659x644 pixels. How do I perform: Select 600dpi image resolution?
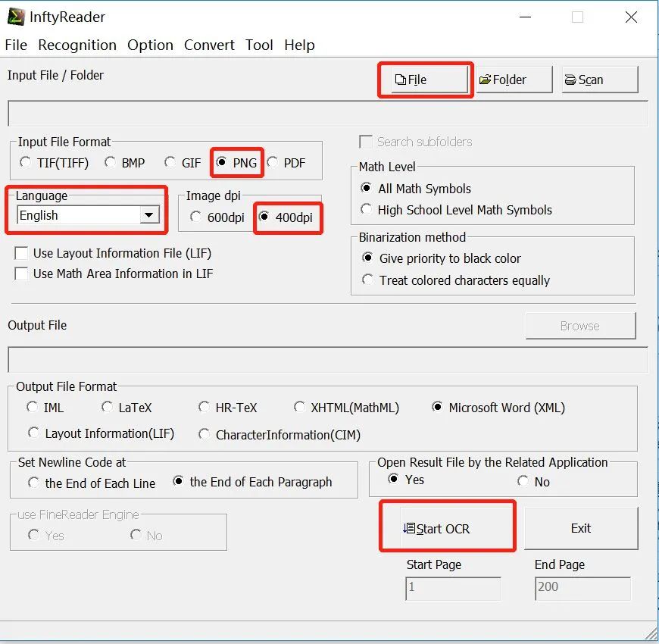(x=217, y=217)
